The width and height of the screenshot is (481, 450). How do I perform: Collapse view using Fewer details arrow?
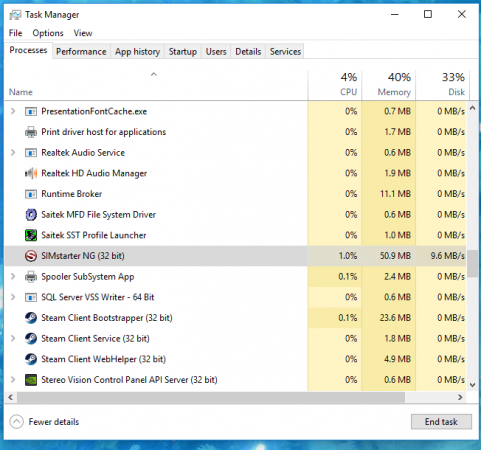point(16,422)
